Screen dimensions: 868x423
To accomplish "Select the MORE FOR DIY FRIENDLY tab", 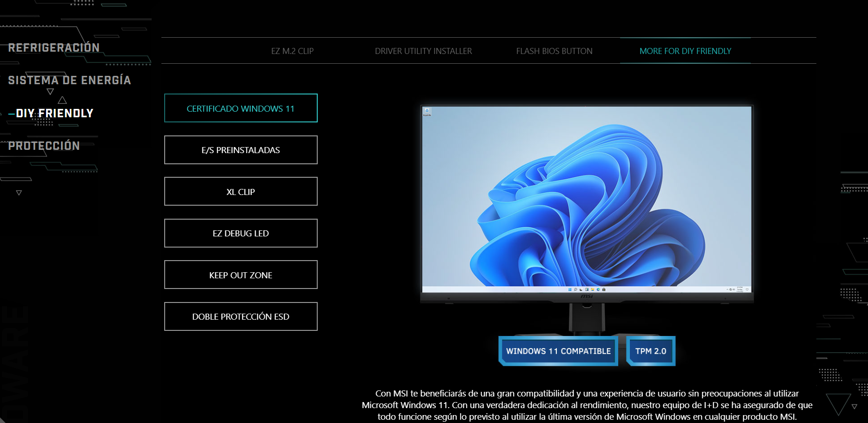I will 685,51.
